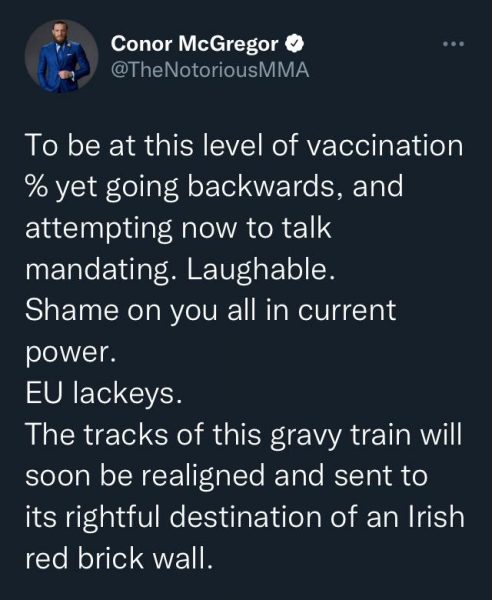Click the 'its rightful destination of an Irish' line
Screen dimensions: 492x600
(x=245, y=517)
